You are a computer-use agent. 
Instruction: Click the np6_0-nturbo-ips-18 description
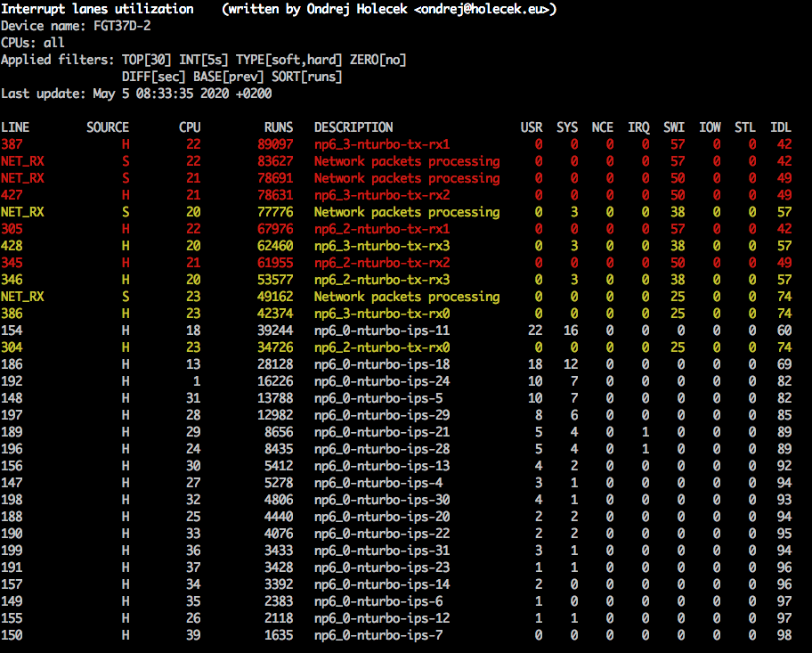pyautogui.click(x=382, y=364)
